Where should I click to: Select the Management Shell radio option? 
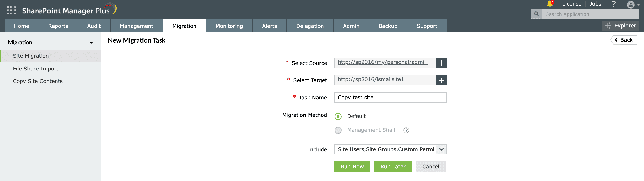click(338, 130)
